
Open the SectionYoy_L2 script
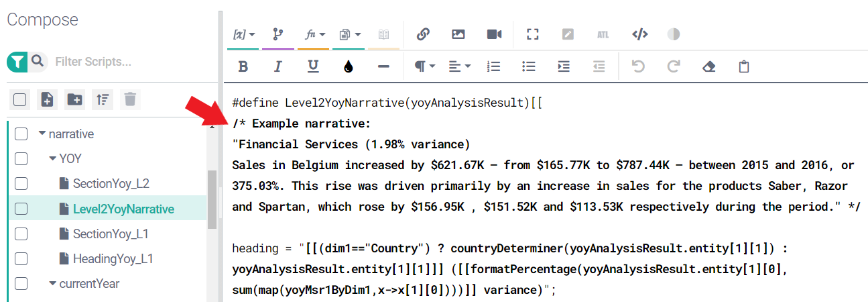tap(111, 184)
